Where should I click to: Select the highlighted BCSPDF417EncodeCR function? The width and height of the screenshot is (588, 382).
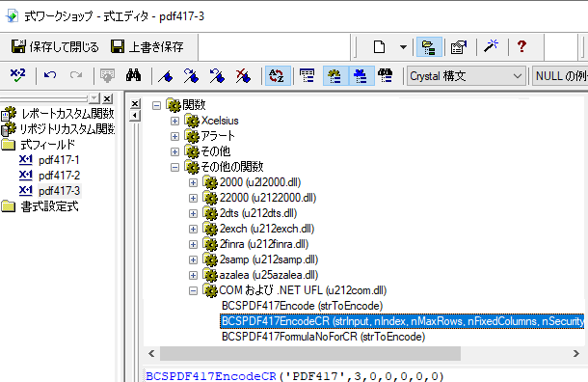tap(402, 321)
